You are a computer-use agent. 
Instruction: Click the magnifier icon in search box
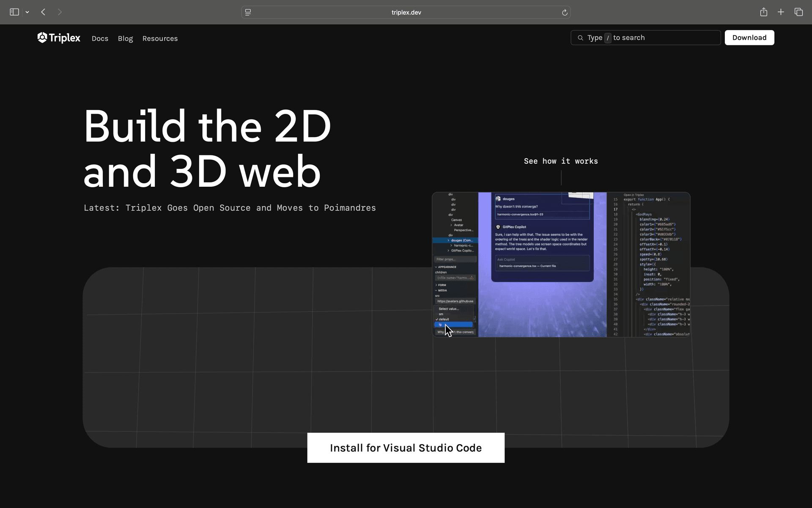pyautogui.click(x=580, y=38)
